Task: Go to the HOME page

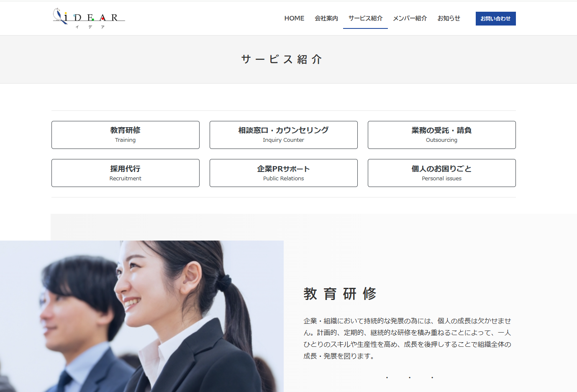Action: (294, 18)
